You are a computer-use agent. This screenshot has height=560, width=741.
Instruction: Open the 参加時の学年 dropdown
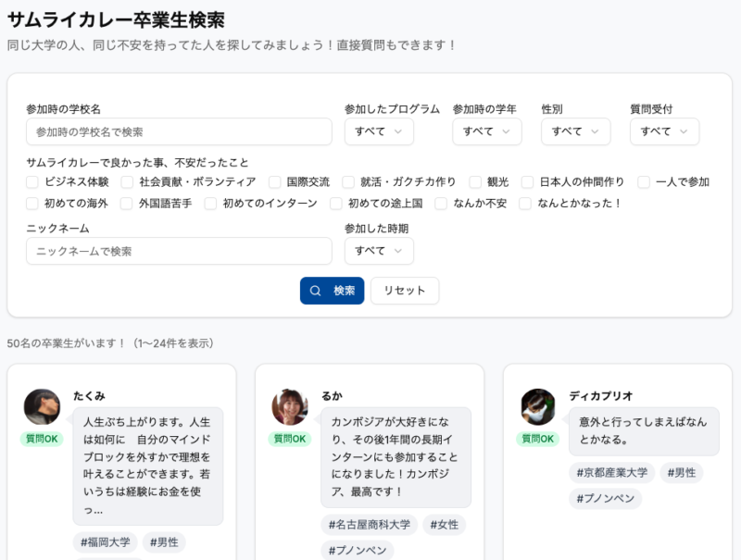point(486,131)
